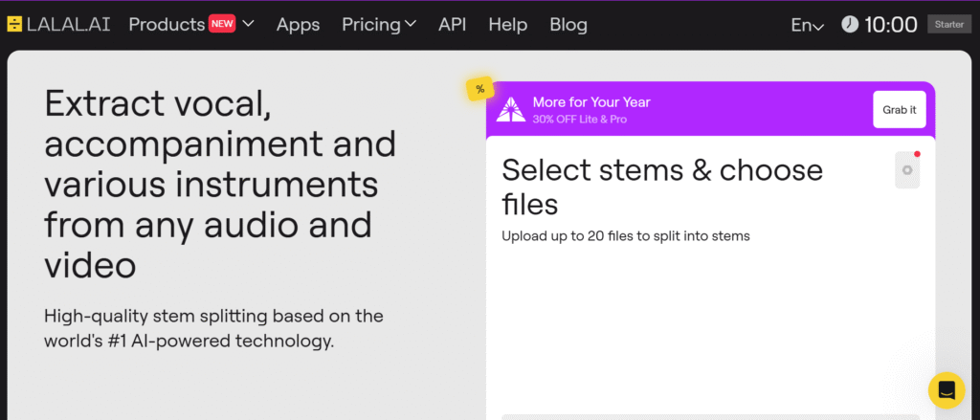Go to the Apps page
This screenshot has width=980, height=420.
pyautogui.click(x=298, y=25)
